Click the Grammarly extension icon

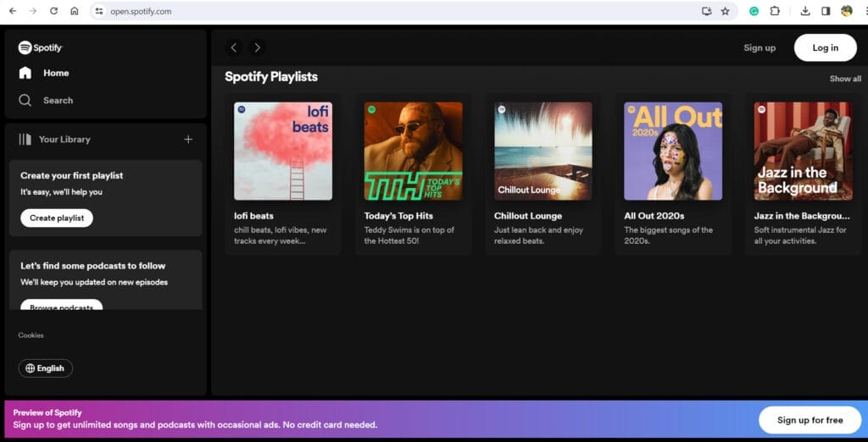[754, 11]
